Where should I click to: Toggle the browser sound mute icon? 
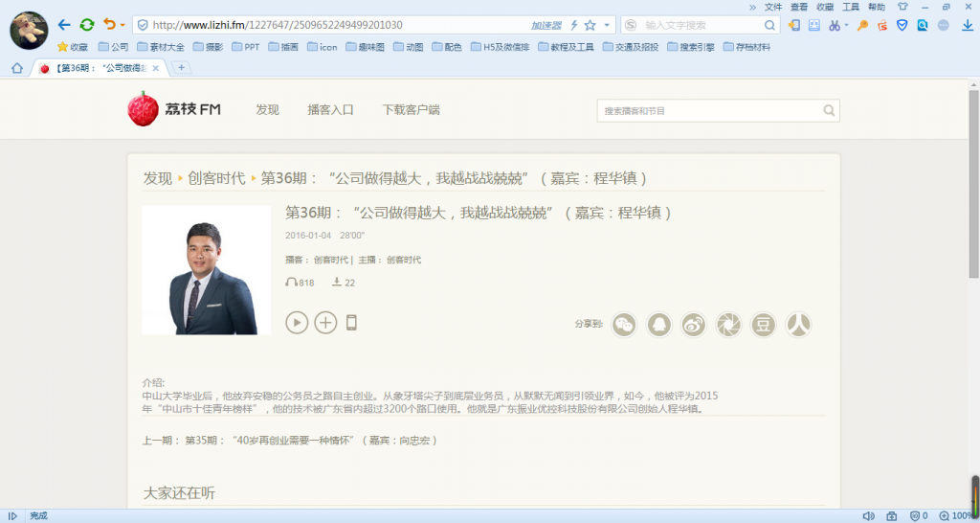pos(867,515)
